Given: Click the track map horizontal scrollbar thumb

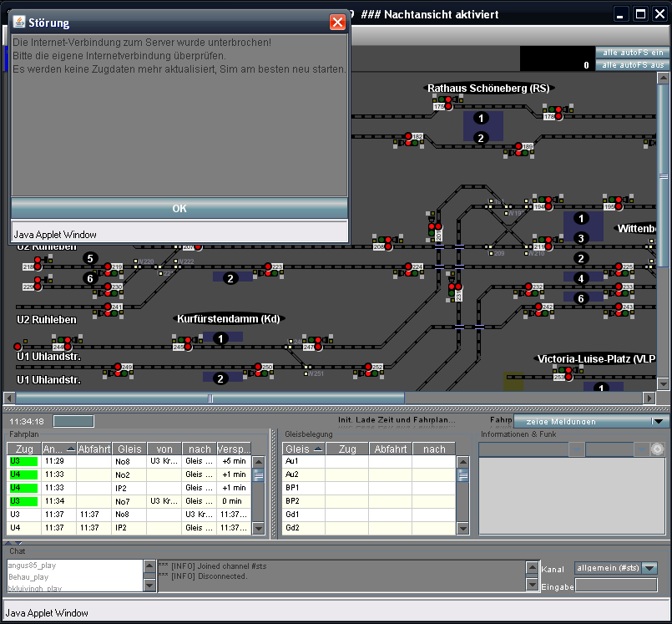Looking at the screenshot, I should (x=210, y=398).
